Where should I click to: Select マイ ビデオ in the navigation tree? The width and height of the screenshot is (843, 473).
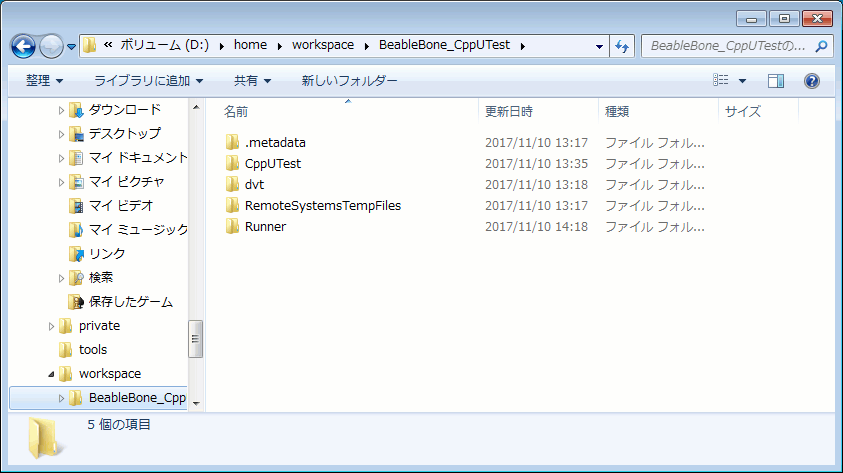pyautogui.click(x=121, y=205)
